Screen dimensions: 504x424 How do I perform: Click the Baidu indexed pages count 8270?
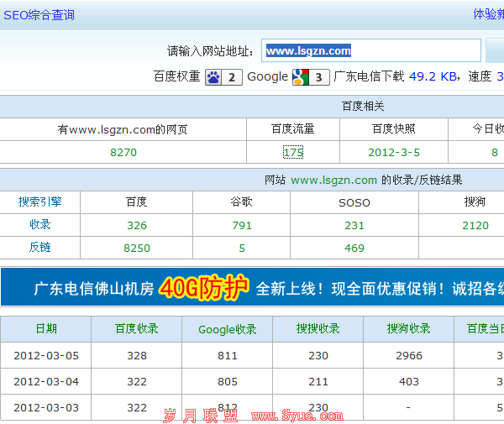pos(123,153)
